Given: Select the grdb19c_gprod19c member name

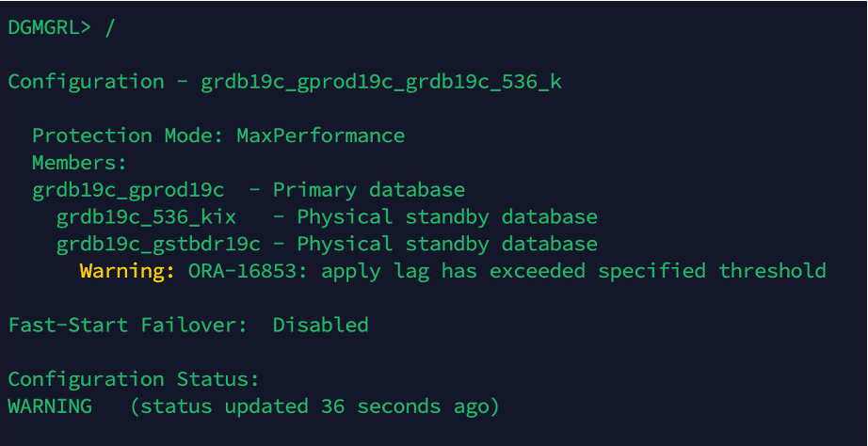Looking at the screenshot, I should click(127, 190).
